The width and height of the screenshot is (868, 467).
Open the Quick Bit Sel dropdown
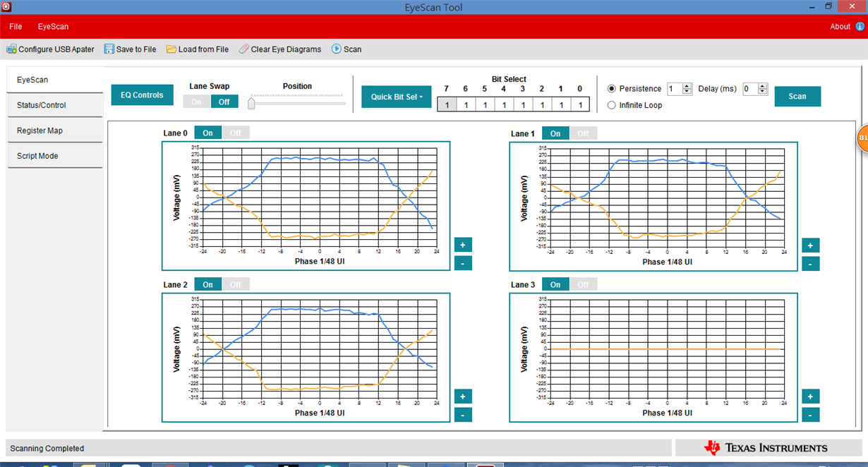coord(397,97)
